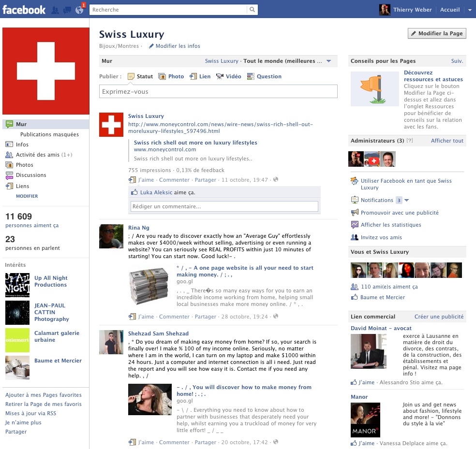Viewport: 476px width, 449px height.
Task: Open messages icon in top bar
Action: [67, 10]
